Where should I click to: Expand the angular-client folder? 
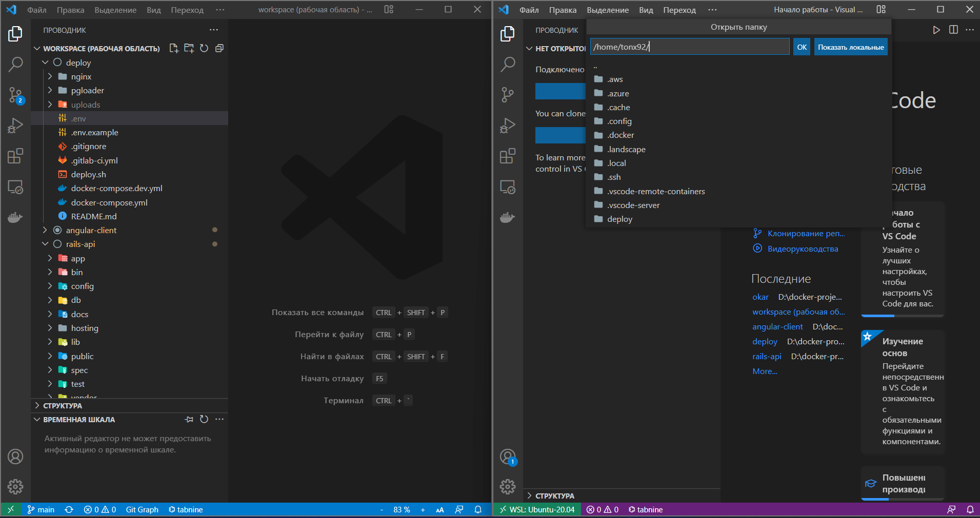(x=45, y=230)
